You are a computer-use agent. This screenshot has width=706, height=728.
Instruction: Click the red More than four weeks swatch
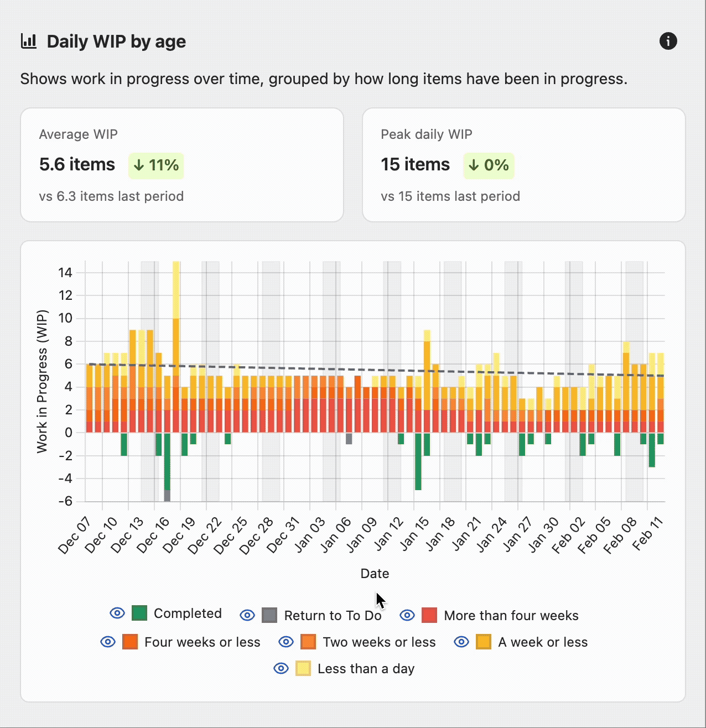(429, 615)
